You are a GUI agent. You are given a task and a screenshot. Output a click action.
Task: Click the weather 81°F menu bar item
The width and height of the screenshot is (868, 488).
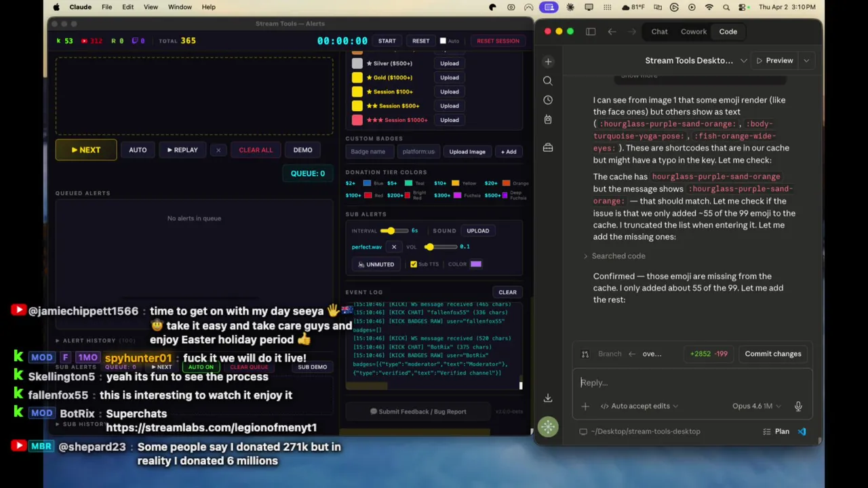633,7
